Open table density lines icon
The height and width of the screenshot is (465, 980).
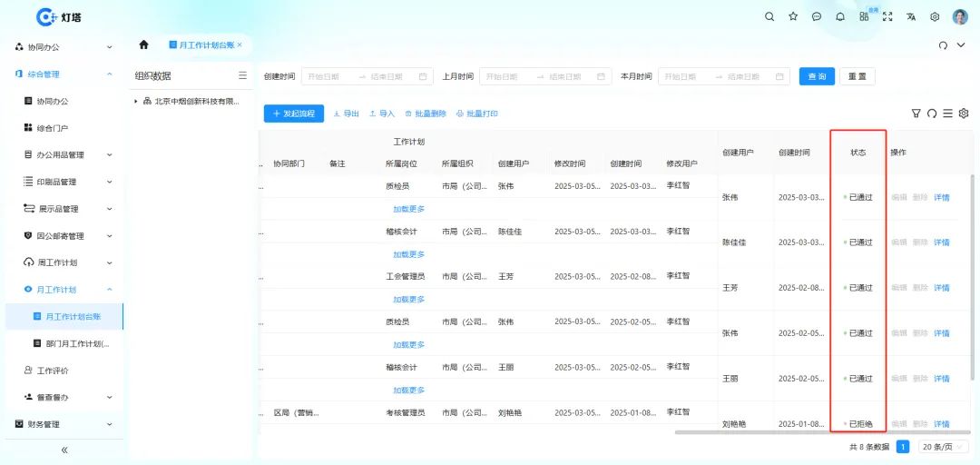947,114
